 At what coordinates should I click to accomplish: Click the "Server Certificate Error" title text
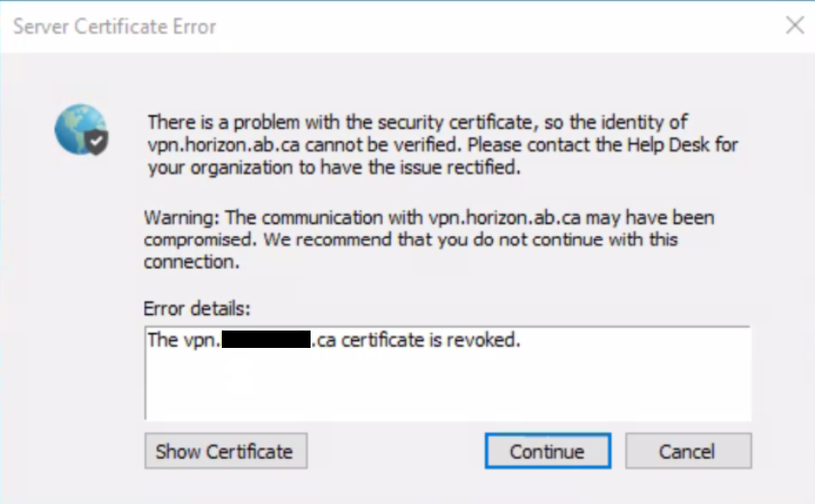point(115,26)
